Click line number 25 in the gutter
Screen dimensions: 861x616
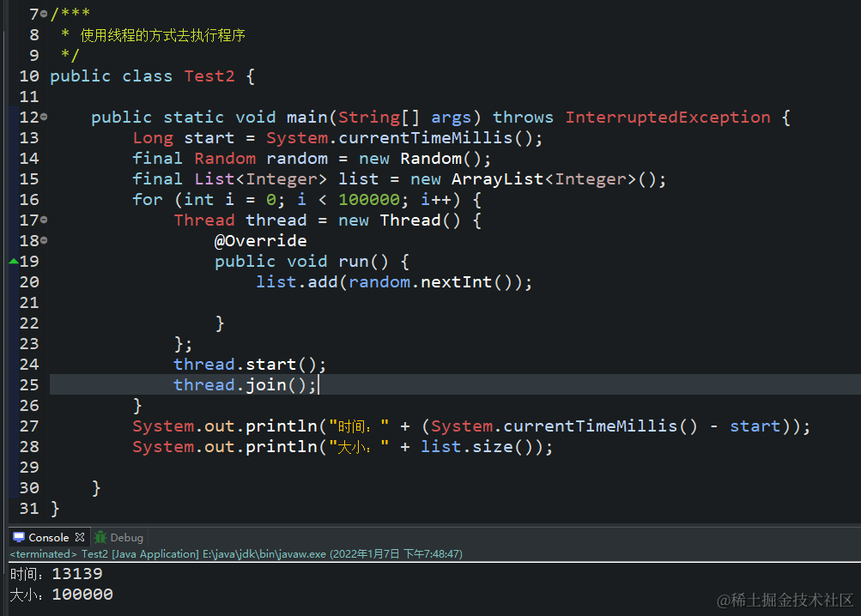29,385
